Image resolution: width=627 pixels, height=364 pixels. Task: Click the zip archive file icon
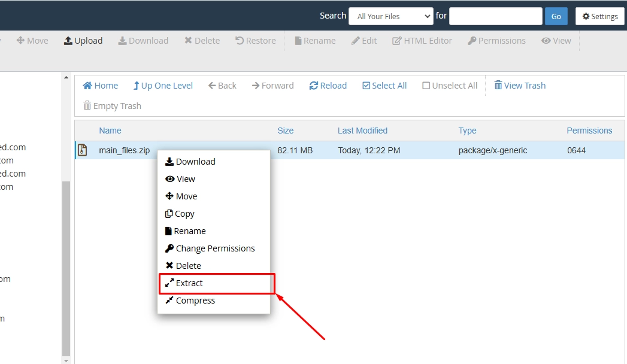click(x=83, y=150)
